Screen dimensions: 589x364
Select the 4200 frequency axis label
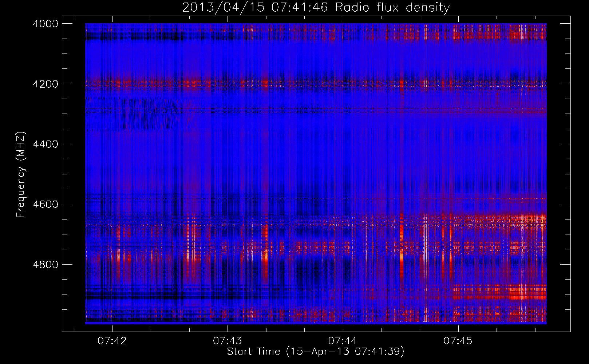46,84
